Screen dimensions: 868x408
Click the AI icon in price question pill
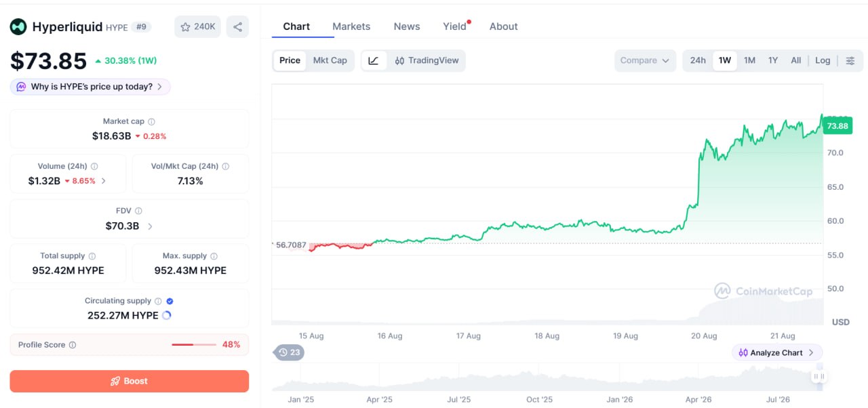point(21,87)
